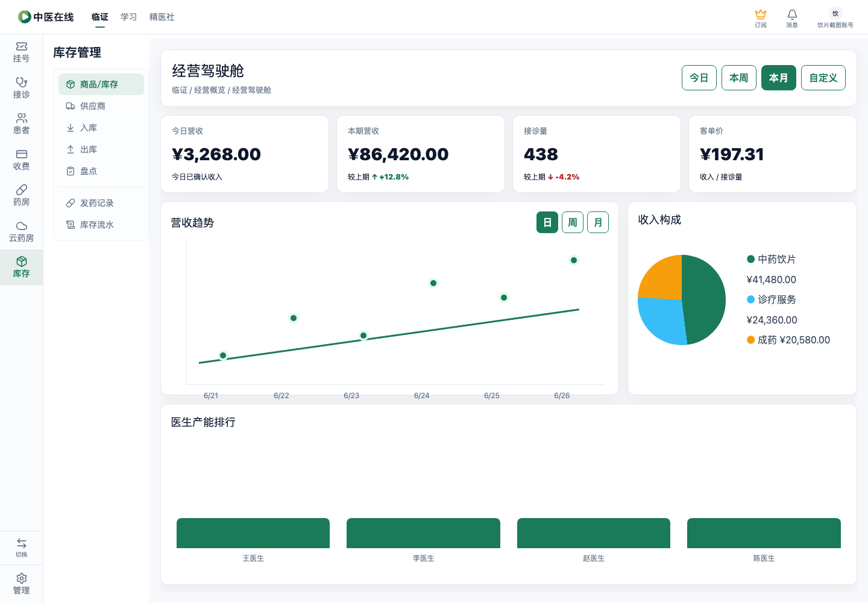This screenshot has height=603, width=868.
Task: Click the orange 成药 pie slice
Action: [663, 278]
